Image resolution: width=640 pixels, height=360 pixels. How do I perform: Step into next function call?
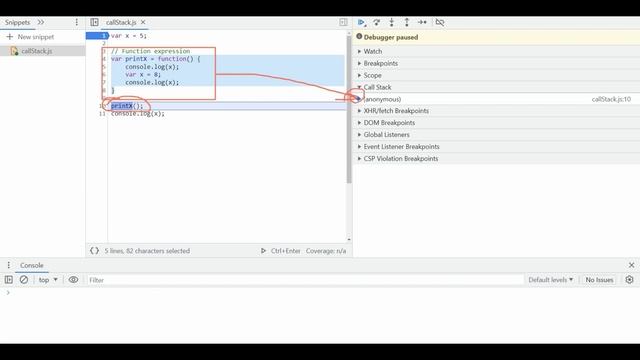[x=391, y=22]
